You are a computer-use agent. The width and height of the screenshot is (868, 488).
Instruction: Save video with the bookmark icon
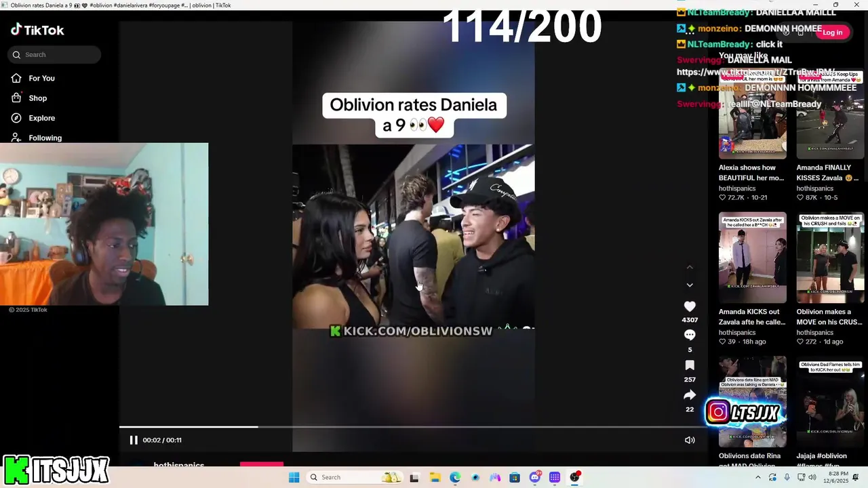(x=690, y=365)
